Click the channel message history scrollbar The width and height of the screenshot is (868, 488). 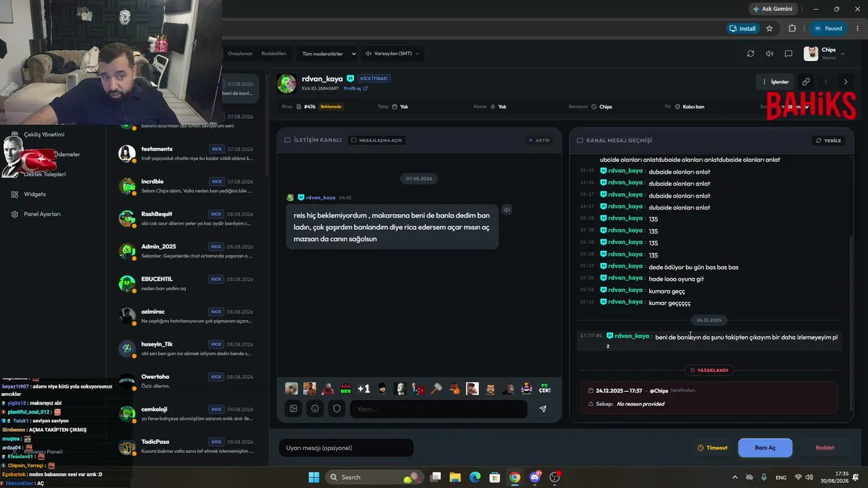tap(851, 322)
